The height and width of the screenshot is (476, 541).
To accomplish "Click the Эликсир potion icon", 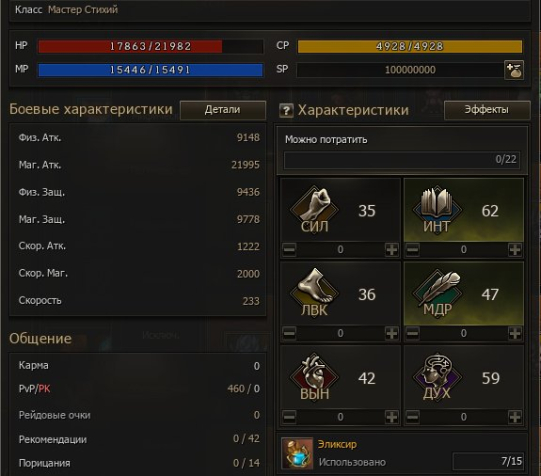I will tap(297, 453).
